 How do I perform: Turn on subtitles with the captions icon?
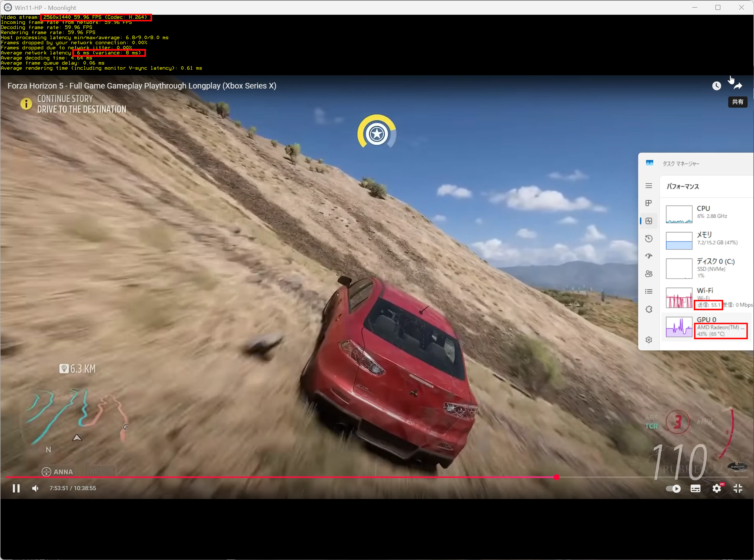pos(695,489)
